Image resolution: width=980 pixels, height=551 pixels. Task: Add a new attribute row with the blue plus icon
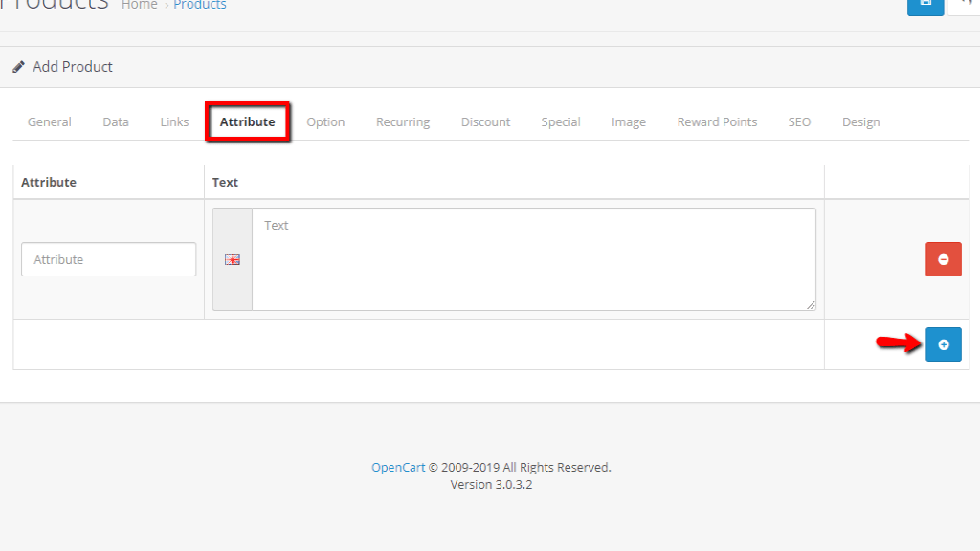943,344
